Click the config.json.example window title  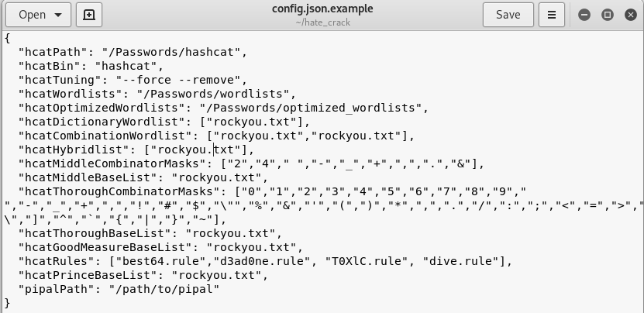tap(322, 9)
